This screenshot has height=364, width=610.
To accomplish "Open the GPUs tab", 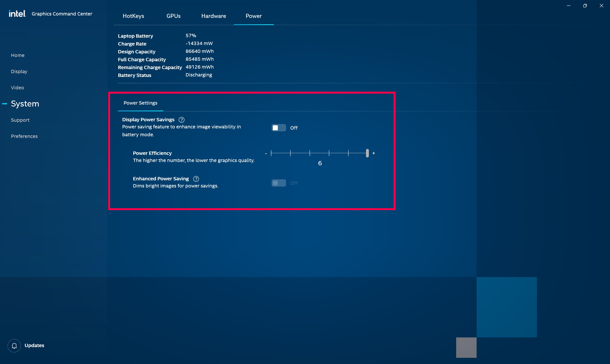I will pyautogui.click(x=173, y=16).
